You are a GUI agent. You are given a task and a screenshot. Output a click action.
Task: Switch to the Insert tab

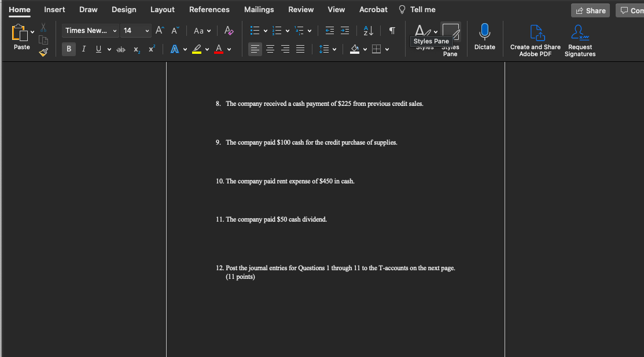point(54,9)
